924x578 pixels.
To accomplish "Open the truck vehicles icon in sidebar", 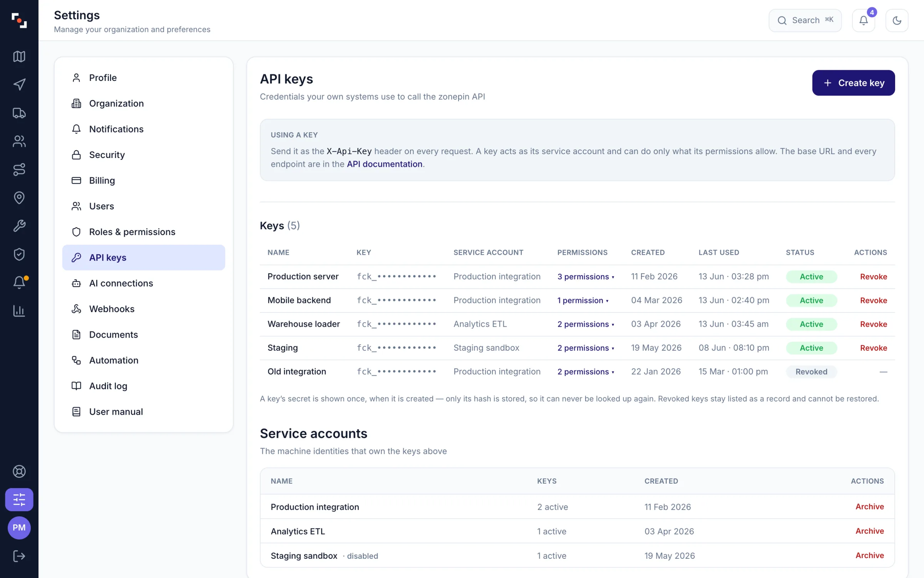I will point(19,113).
